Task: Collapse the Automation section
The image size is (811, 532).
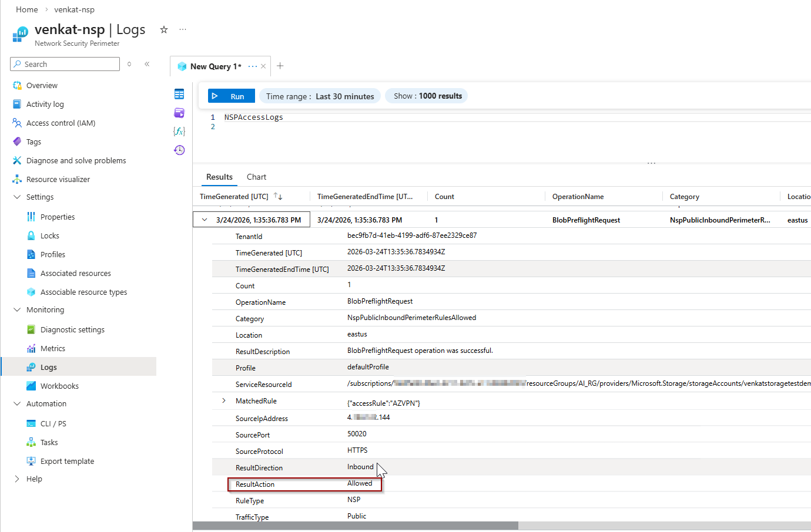Action: tap(17, 404)
